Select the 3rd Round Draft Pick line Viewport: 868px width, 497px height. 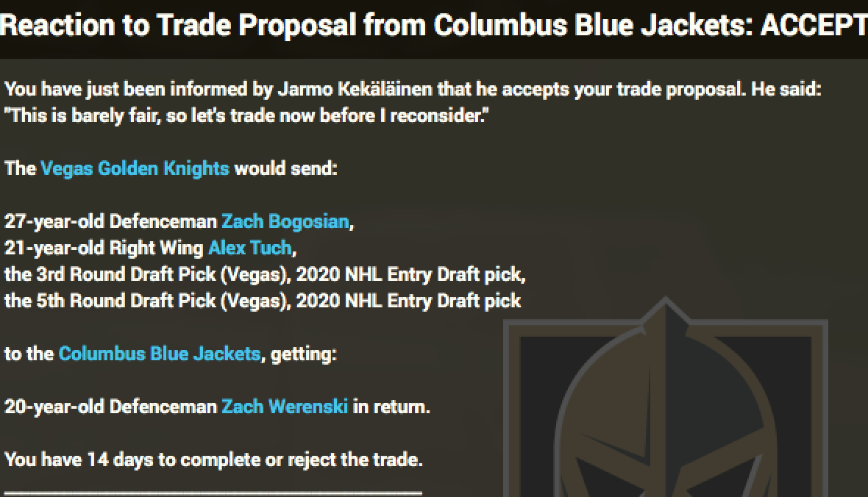[x=265, y=274]
